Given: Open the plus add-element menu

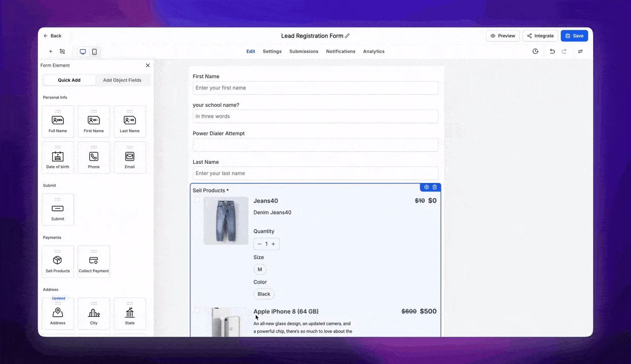Looking at the screenshot, I should tap(51, 52).
